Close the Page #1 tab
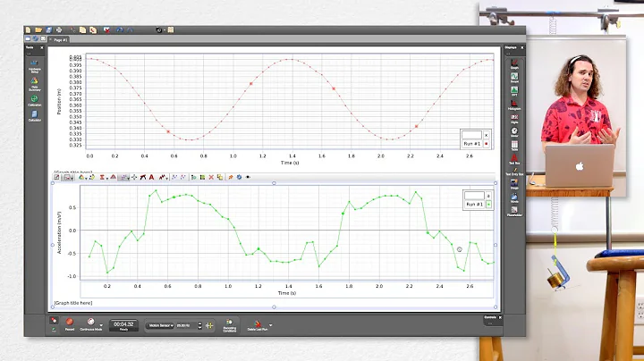 coord(50,39)
